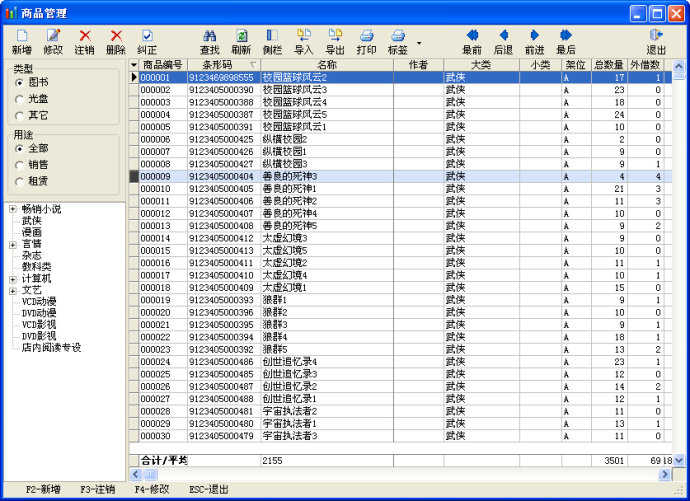This screenshot has height=501, width=690.
Task: Exit using the 退出 toolbar icon
Action: click(x=656, y=41)
